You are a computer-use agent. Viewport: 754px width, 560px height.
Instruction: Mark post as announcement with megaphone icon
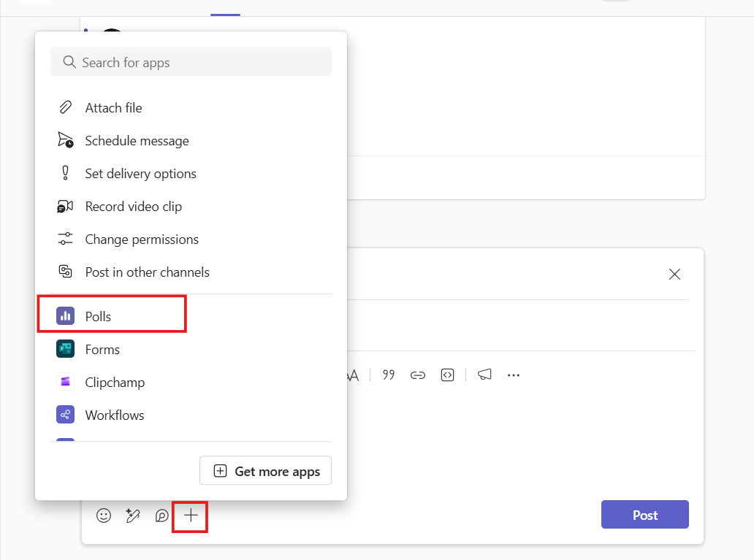click(484, 375)
